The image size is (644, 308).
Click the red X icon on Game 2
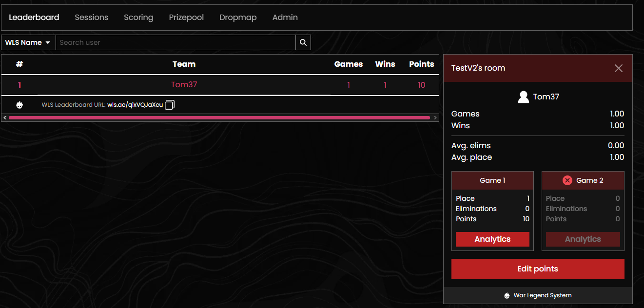point(567,180)
